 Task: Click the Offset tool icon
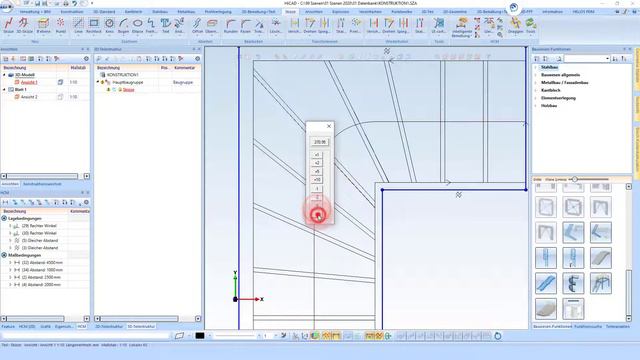(197, 25)
